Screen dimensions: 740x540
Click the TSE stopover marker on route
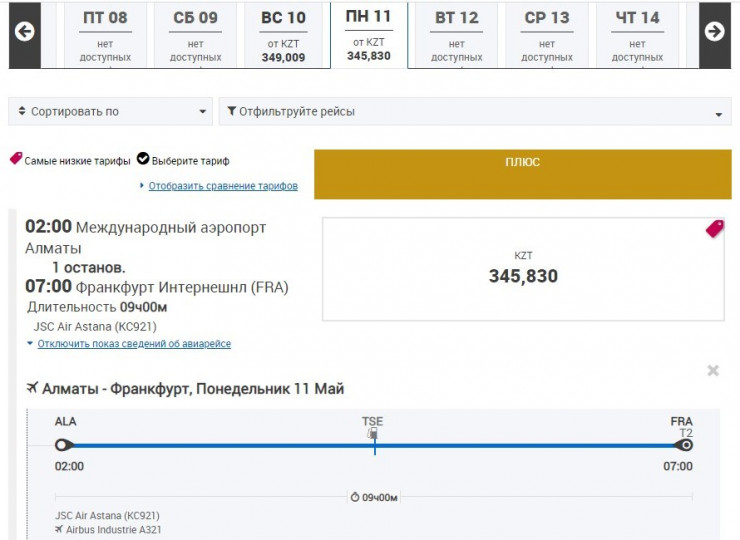(x=373, y=435)
